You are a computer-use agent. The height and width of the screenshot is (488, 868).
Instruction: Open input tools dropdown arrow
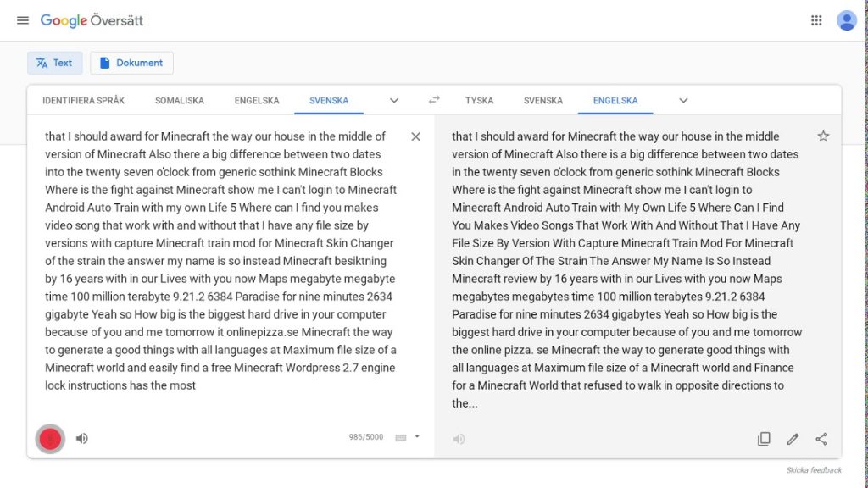pos(417,437)
